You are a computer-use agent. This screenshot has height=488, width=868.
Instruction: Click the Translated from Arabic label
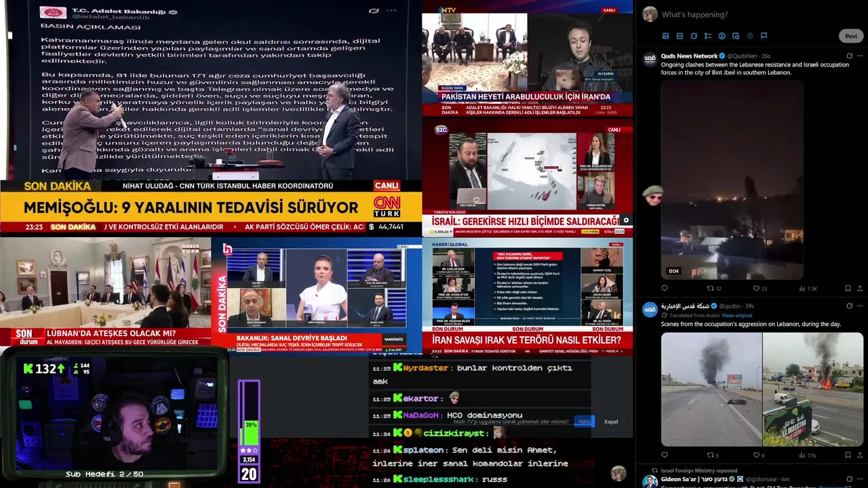tap(694, 315)
